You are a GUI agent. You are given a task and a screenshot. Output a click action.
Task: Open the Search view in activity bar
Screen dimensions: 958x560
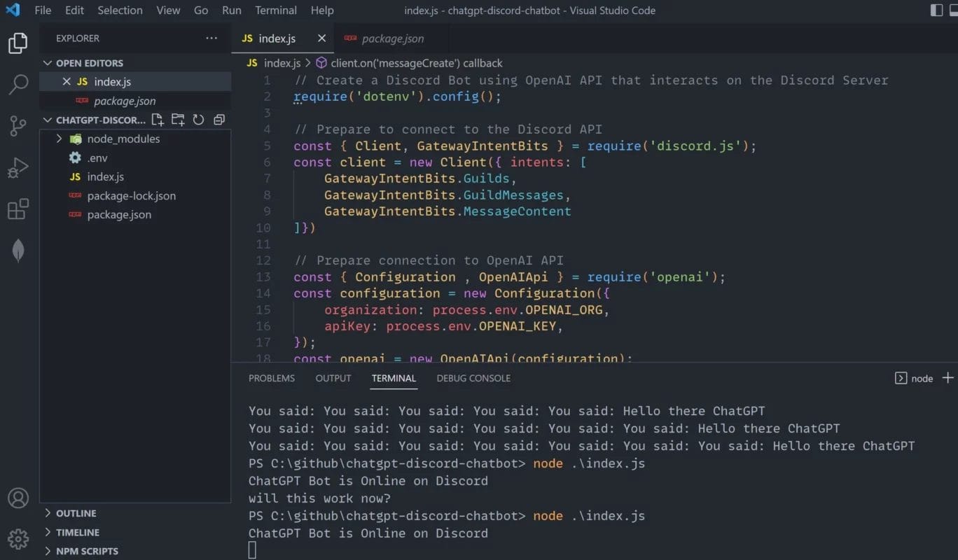click(18, 85)
